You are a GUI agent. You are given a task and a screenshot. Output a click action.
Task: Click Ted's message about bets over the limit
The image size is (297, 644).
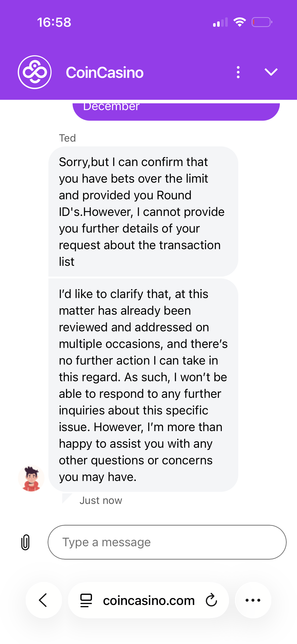click(x=143, y=211)
